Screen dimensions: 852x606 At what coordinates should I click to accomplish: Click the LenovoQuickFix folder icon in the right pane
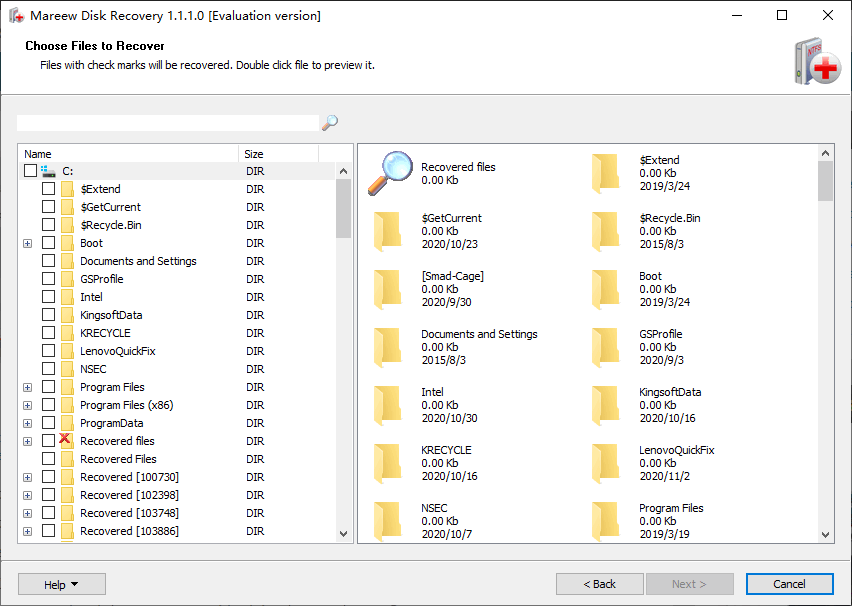[x=605, y=464]
